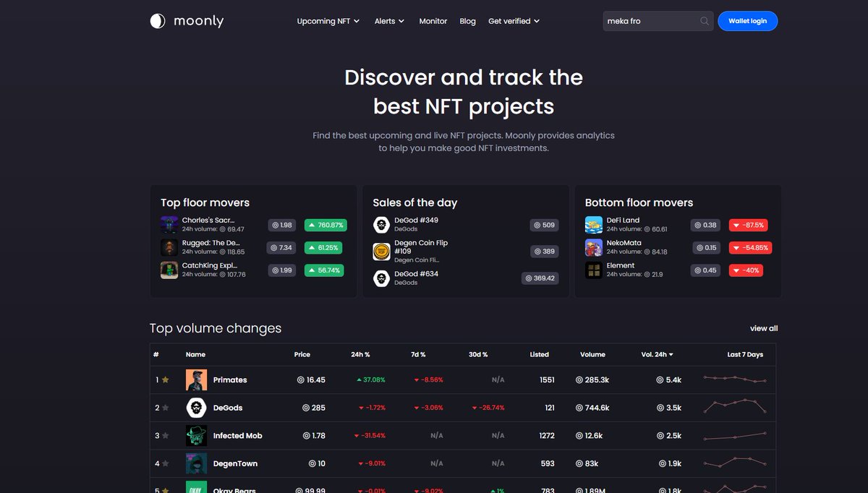Expand the Upcoming NFT dropdown
The width and height of the screenshot is (868, 493).
tap(328, 21)
